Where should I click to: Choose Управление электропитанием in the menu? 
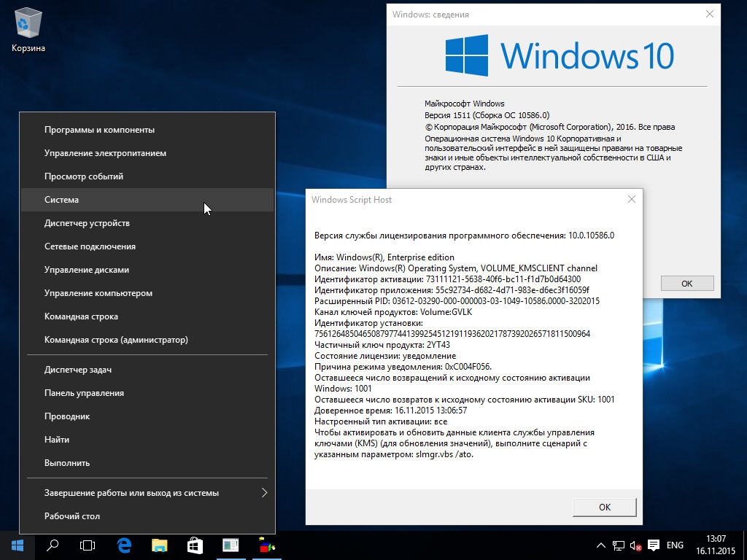[147, 153]
